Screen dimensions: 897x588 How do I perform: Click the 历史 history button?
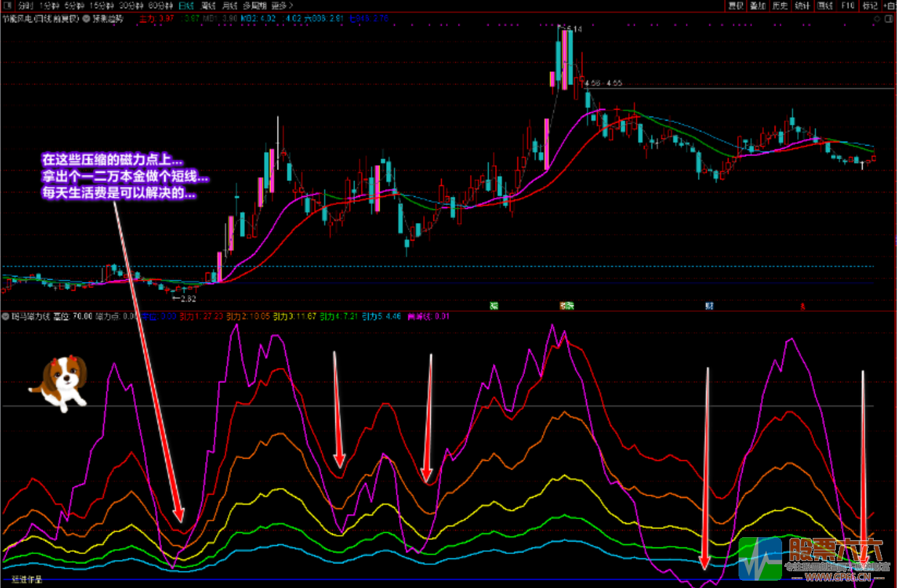(780, 5)
